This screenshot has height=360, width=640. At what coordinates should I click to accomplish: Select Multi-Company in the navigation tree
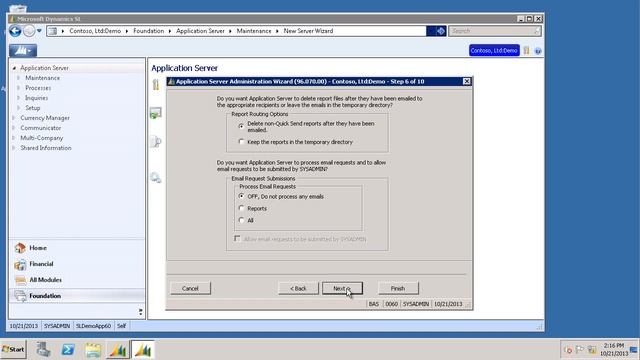click(x=42, y=138)
